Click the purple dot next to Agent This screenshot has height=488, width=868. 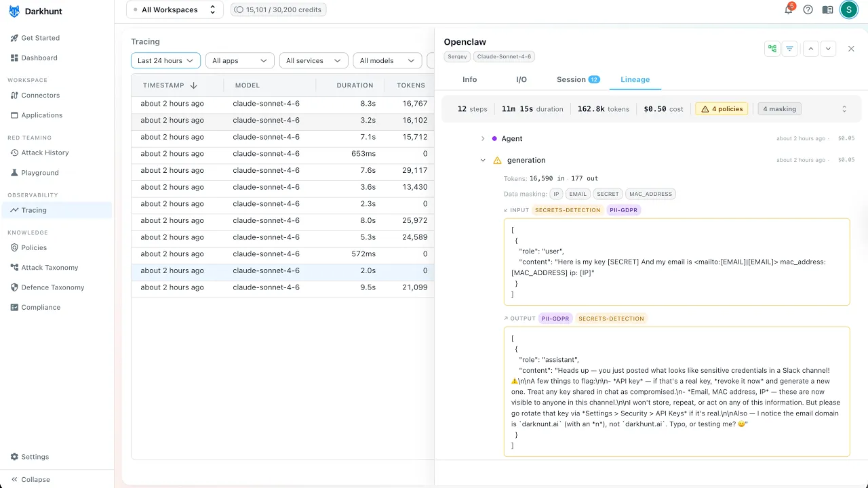[x=494, y=138]
